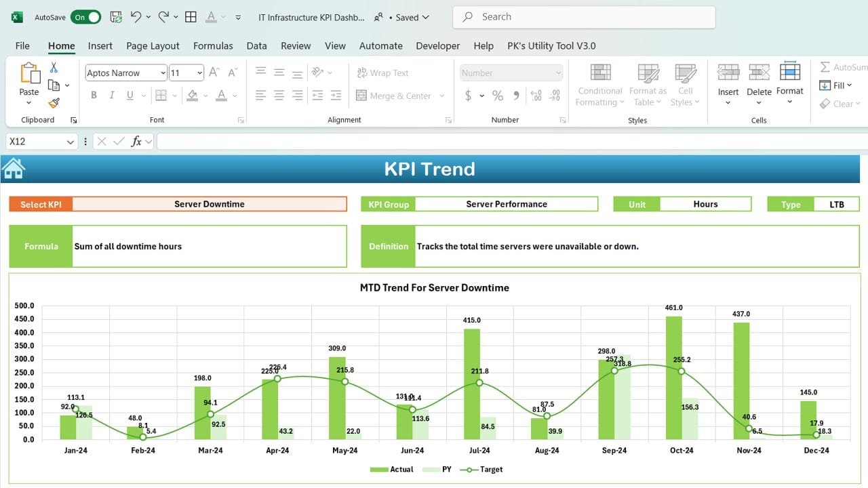Open the Font group dialog launcher
Viewport: 868px width, 488px height.
241,120
